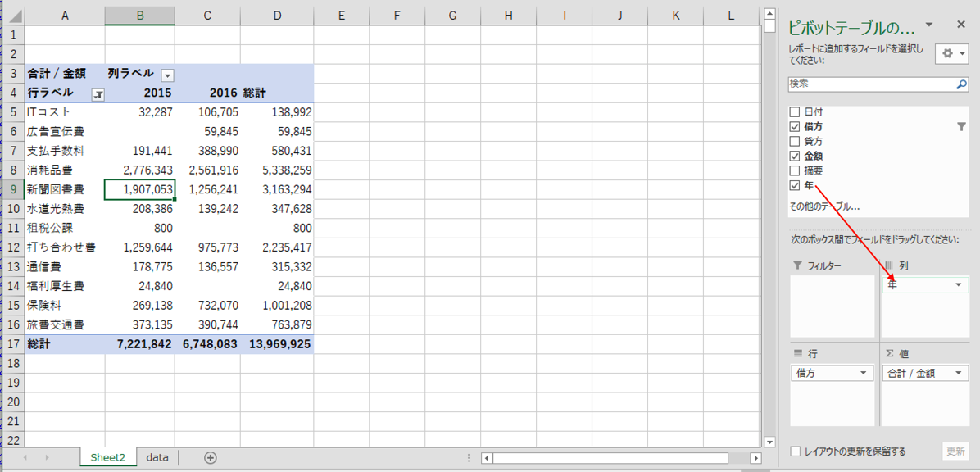This screenshot has height=472, width=980.
Task: Click the vertical scrollbar down arrow
Action: click(x=769, y=442)
